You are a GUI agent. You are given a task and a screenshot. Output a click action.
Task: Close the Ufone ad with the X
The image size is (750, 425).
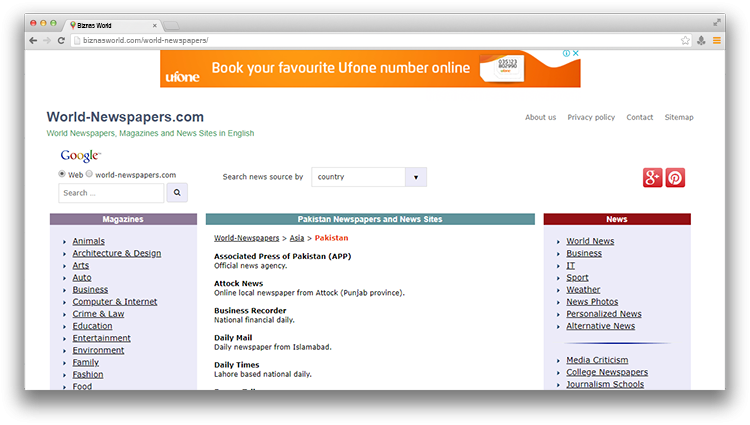tap(576, 53)
